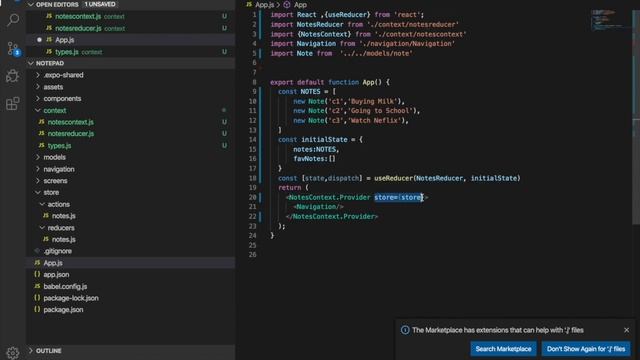Viewport: 640px width, 360px height.
Task: Click the U status badge beside types.js in context
Action: pyautogui.click(x=224, y=145)
